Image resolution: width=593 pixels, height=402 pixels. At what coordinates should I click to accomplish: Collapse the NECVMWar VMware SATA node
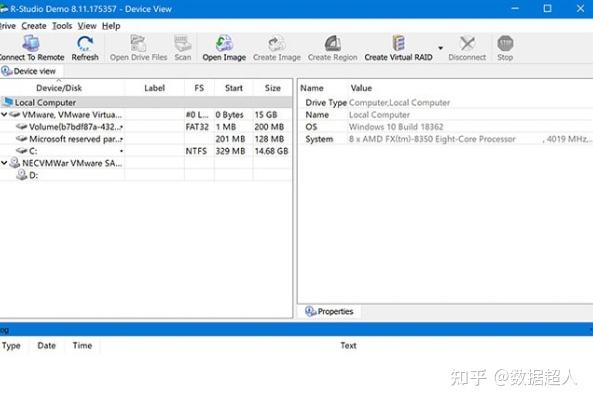tap(4, 163)
